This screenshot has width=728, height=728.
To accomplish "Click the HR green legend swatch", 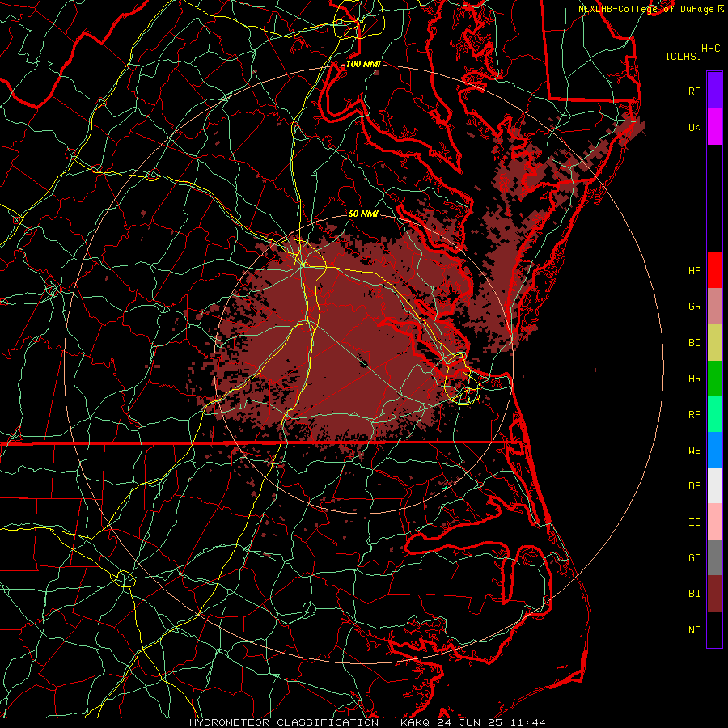I will tap(714, 379).
